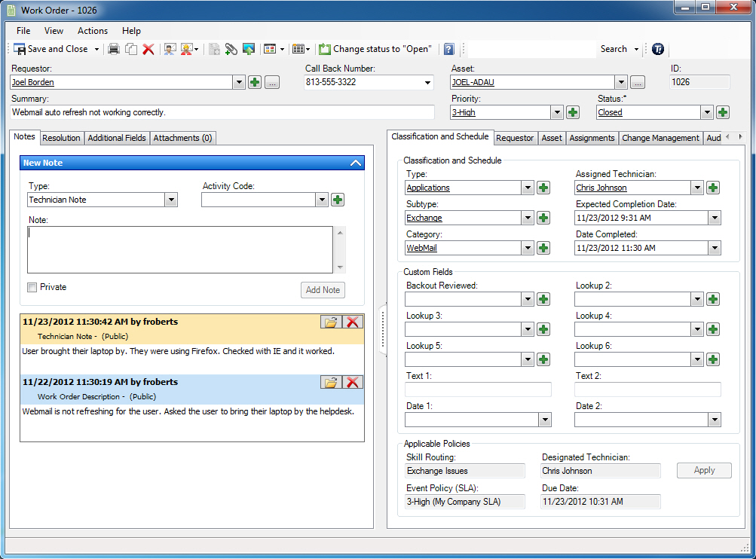Open the 11/22/2012 work order description note
The image size is (756, 559).
click(331, 382)
